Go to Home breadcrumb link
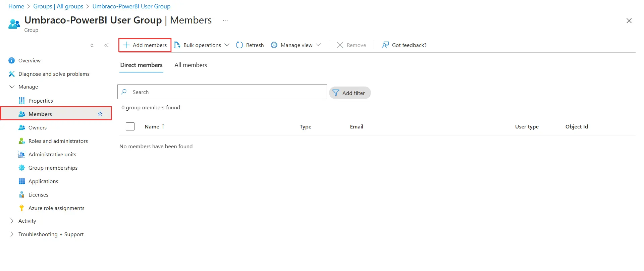 click(16, 6)
